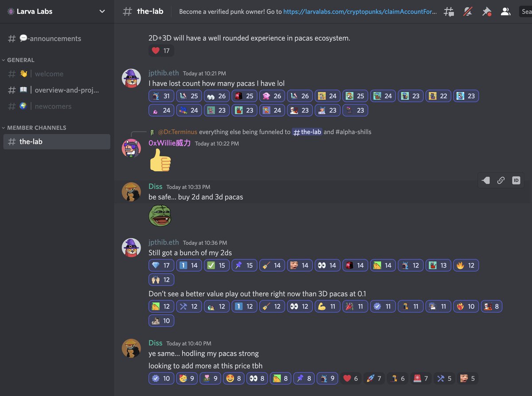Click jpthib.eth username at 10:21 PM
The height and width of the screenshot is (396, 532).
(x=164, y=73)
